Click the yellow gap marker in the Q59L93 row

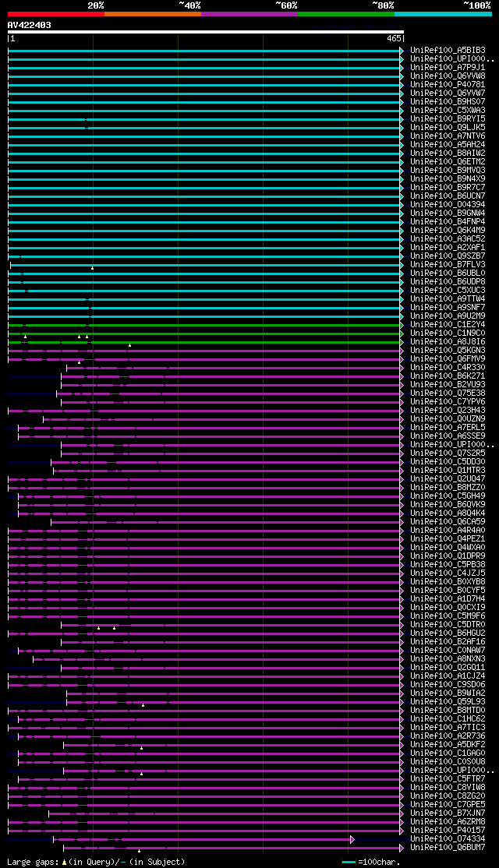tap(143, 705)
